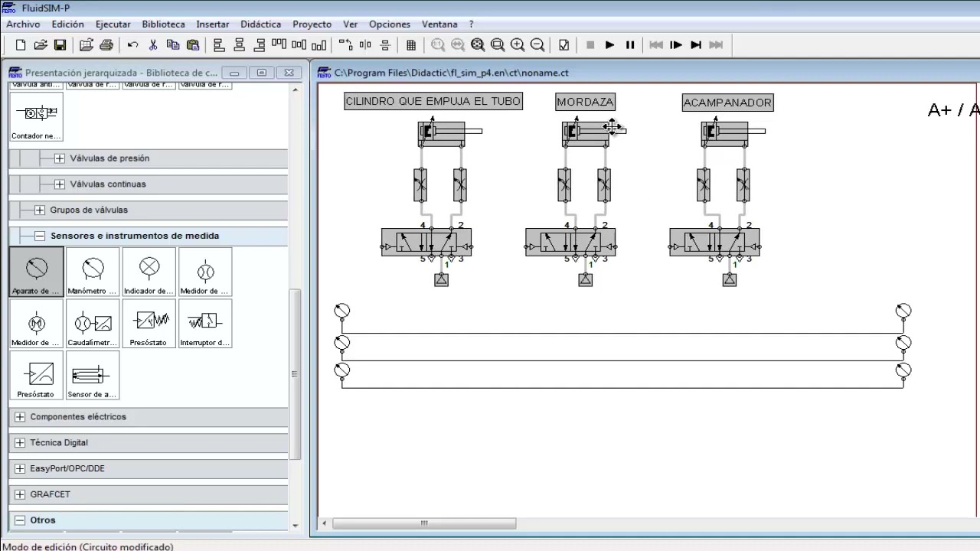Create a new circuit file

coord(21,45)
